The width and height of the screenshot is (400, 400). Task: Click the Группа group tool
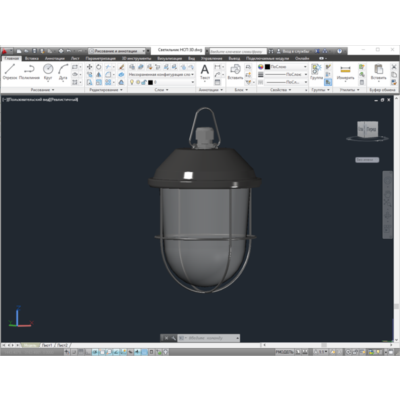[316, 72]
